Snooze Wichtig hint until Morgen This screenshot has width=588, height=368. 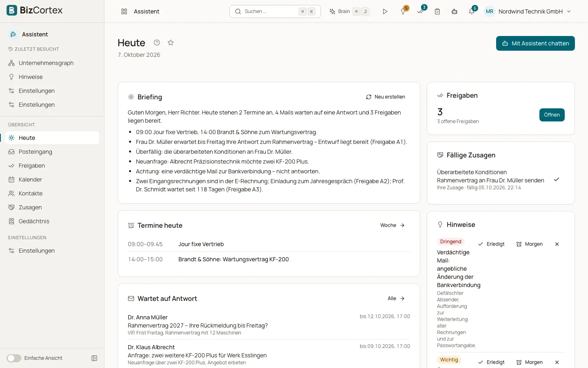(x=530, y=362)
